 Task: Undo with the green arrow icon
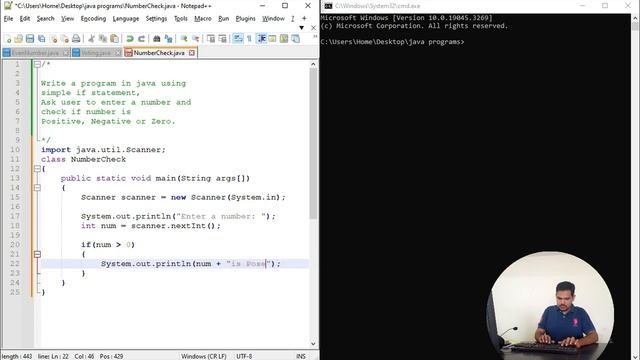[130, 39]
